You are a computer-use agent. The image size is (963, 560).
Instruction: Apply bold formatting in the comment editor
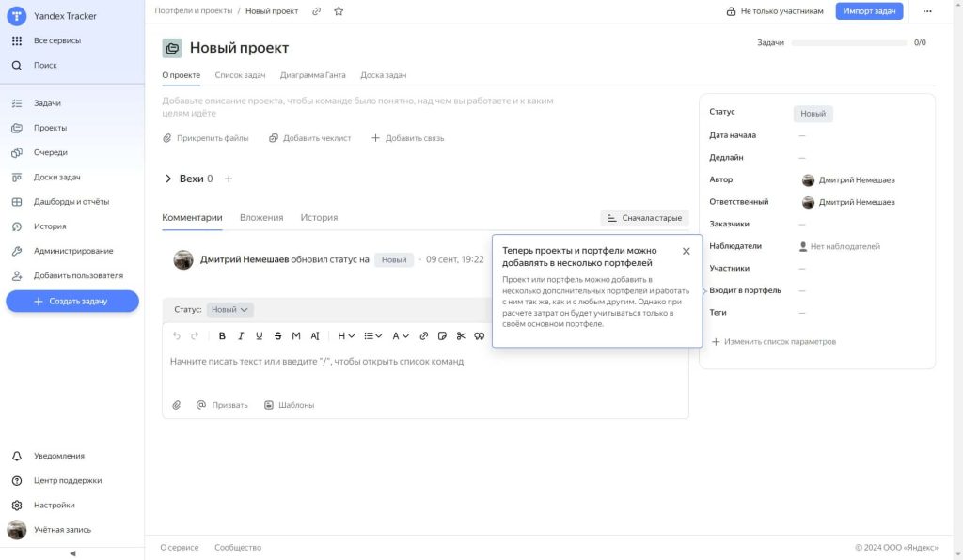tap(221, 335)
